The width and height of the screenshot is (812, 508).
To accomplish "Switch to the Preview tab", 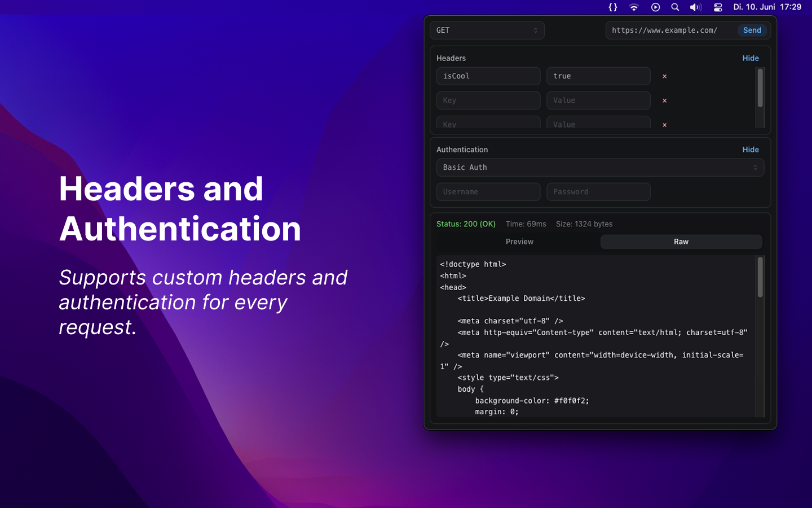I will [x=519, y=242].
